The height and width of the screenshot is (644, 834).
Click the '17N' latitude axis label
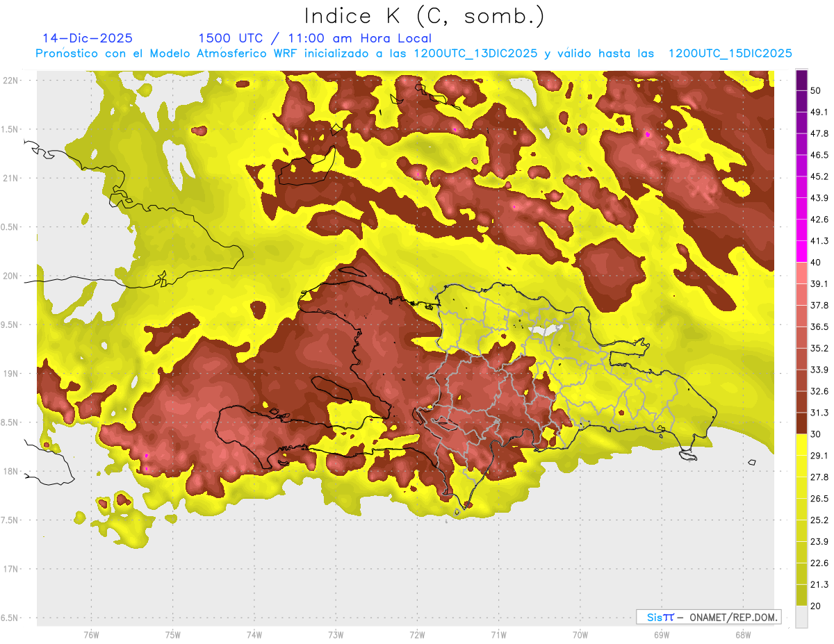pyautogui.click(x=10, y=569)
